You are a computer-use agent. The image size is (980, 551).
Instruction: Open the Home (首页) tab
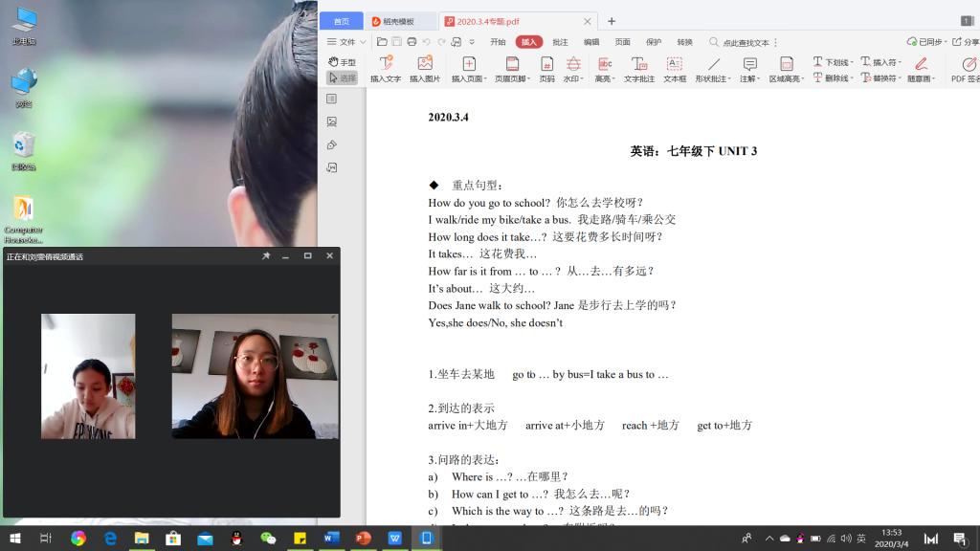coord(341,21)
